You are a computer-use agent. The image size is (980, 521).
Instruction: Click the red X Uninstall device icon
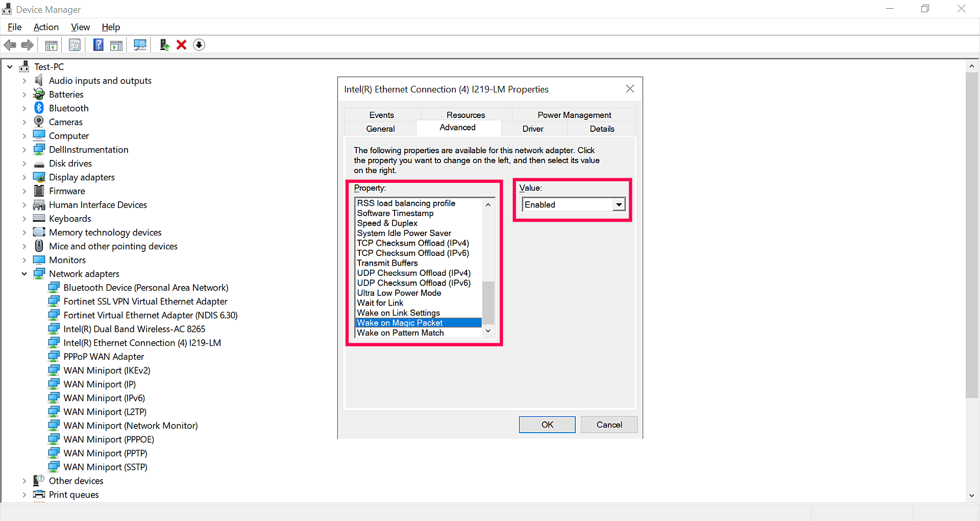click(181, 45)
